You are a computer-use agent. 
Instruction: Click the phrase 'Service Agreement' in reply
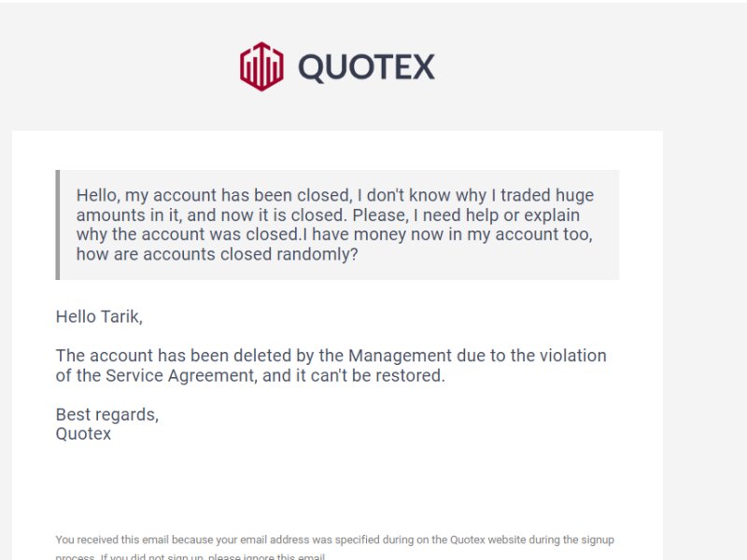[x=181, y=376]
